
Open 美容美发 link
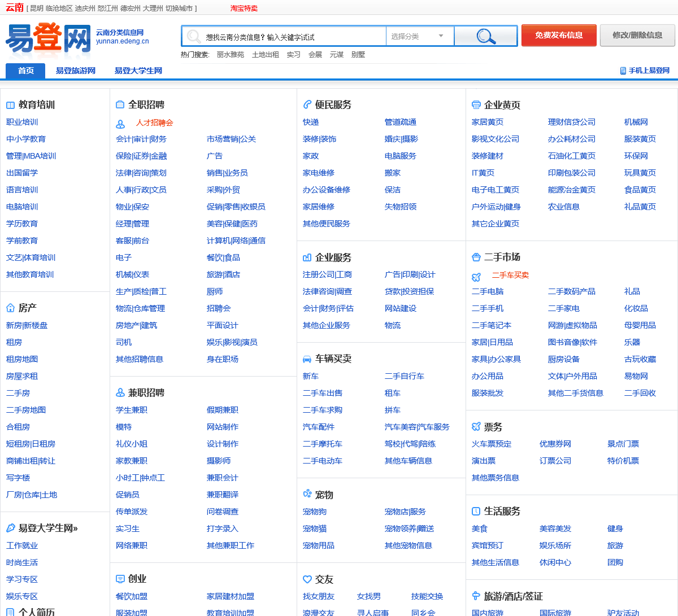(x=555, y=528)
